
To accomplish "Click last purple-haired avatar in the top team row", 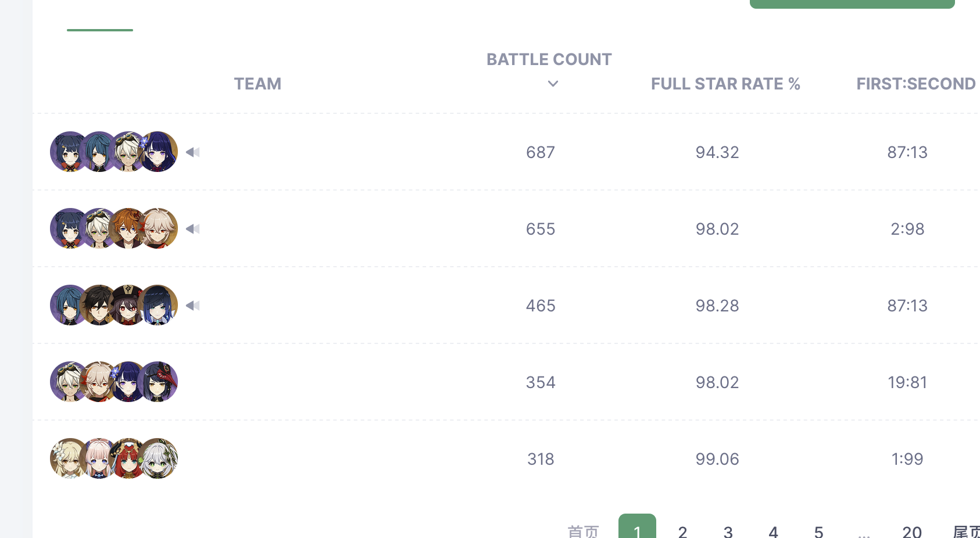I will (x=158, y=152).
